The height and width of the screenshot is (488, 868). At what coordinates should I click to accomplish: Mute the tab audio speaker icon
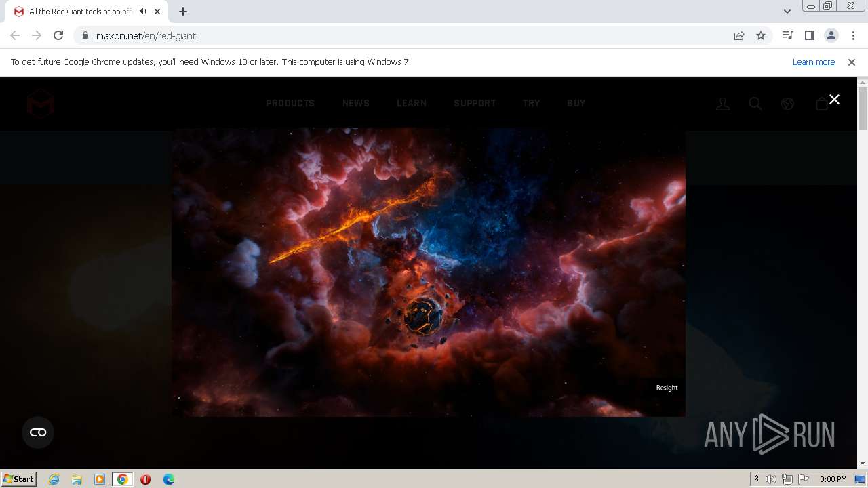click(142, 12)
